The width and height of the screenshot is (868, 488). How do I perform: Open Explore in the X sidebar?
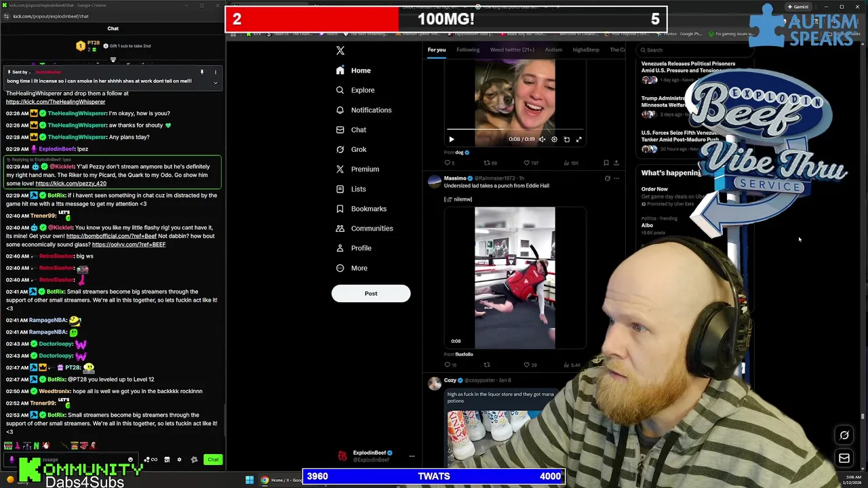(355, 90)
